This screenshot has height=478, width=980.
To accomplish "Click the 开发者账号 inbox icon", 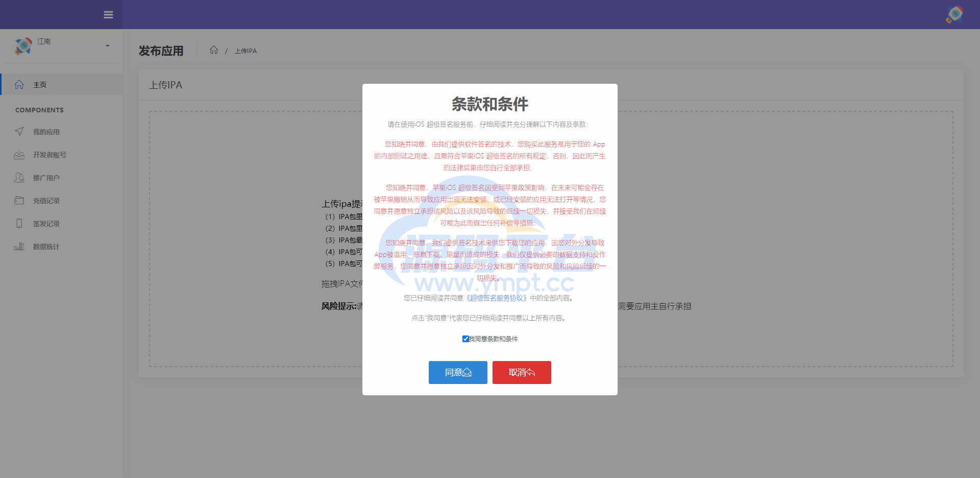I will click(x=19, y=155).
